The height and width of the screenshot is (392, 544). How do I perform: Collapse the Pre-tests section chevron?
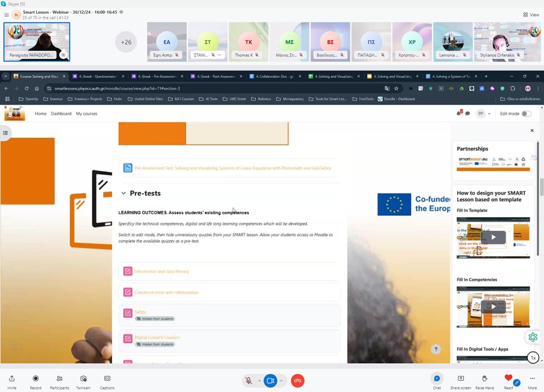pyautogui.click(x=123, y=193)
